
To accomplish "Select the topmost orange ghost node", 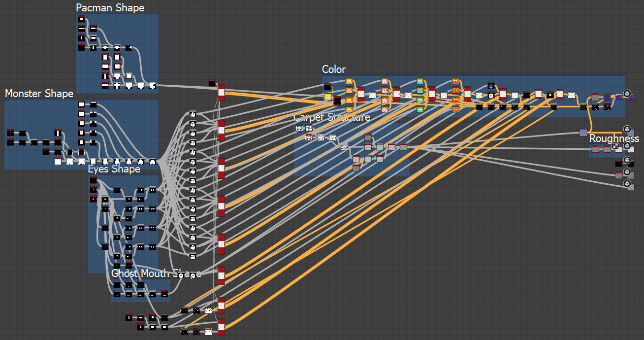I will (349, 81).
